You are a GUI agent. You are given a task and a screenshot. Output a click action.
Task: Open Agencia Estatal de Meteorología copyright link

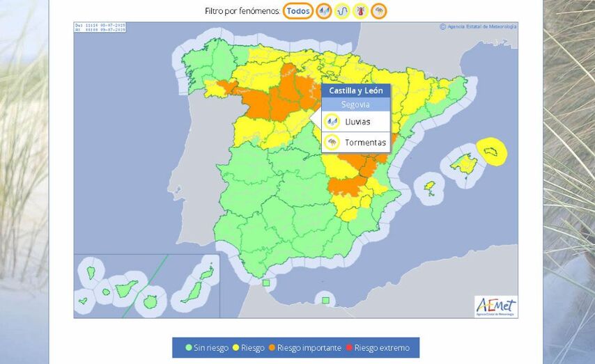[x=478, y=27]
